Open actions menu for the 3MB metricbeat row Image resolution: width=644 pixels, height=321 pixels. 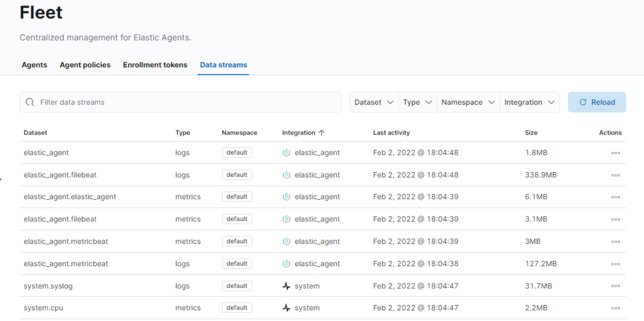point(615,242)
